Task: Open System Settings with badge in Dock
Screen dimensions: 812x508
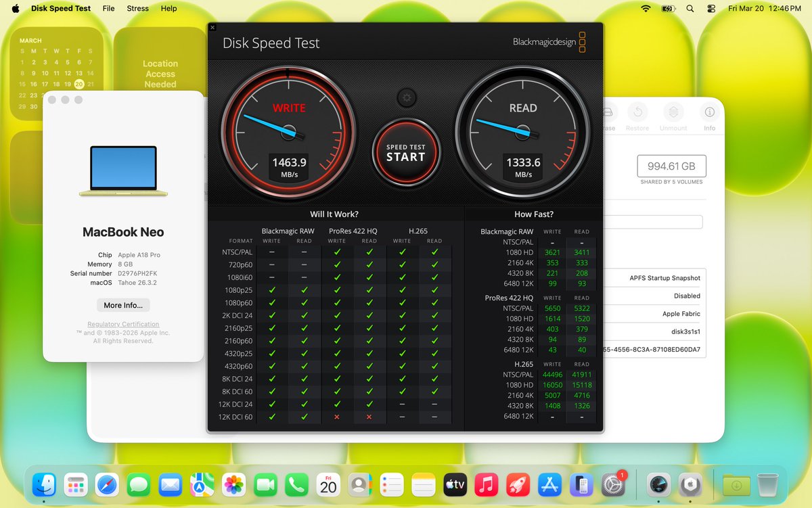Action: tap(612, 485)
